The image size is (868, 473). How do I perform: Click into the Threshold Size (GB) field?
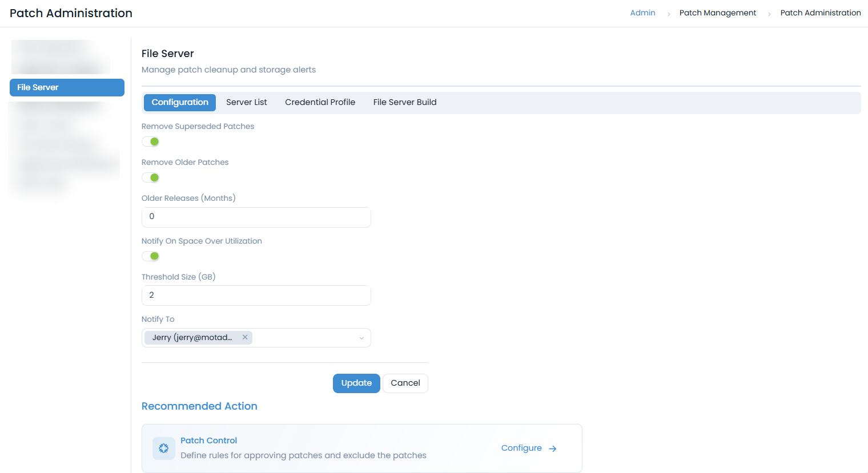click(256, 296)
